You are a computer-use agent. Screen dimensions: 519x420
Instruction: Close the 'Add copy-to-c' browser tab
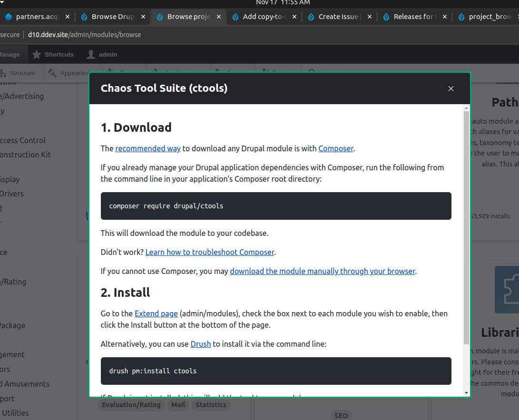coord(294,17)
